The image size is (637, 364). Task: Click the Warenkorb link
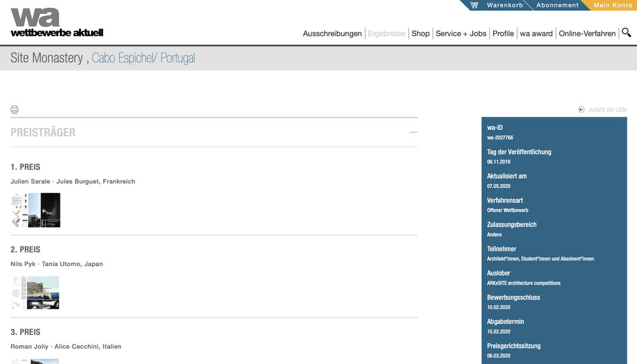click(505, 5)
